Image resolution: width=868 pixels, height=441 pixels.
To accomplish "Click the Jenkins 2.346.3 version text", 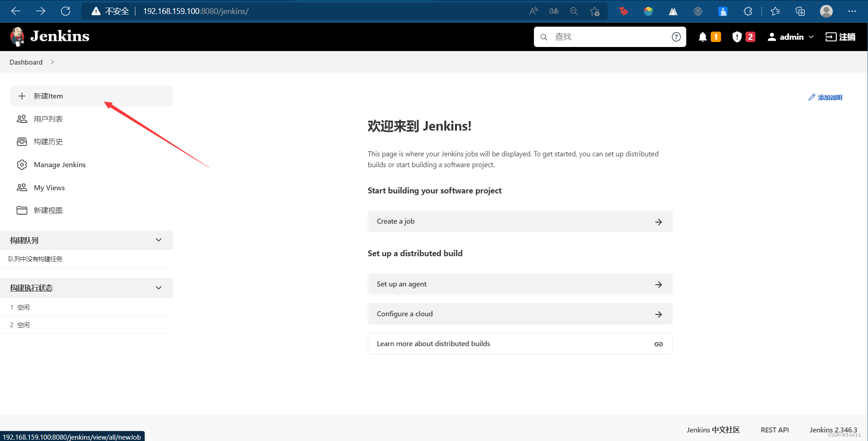I will coord(833,430).
